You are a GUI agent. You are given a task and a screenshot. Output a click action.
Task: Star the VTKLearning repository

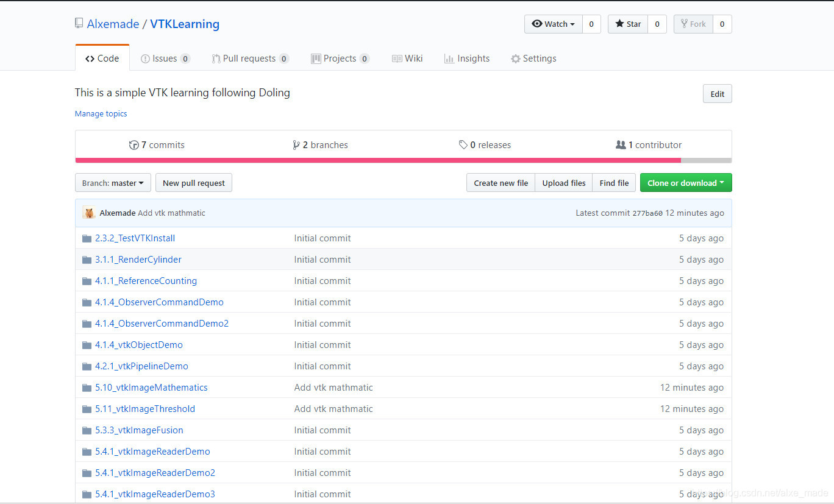point(627,24)
